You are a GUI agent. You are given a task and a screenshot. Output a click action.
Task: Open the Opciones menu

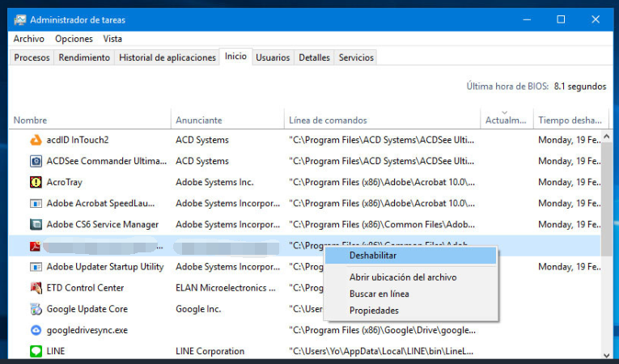(x=74, y=39)
